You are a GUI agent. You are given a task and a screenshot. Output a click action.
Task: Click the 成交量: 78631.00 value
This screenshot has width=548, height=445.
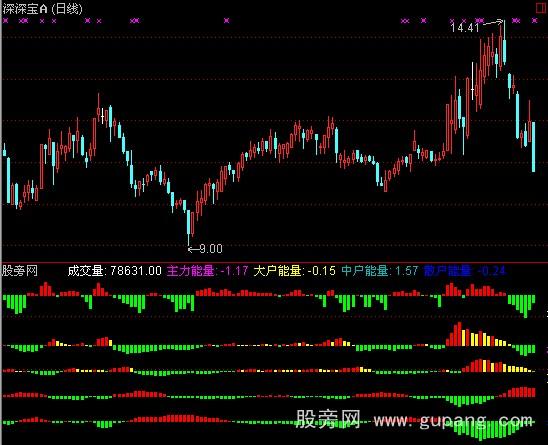(115, 271)
